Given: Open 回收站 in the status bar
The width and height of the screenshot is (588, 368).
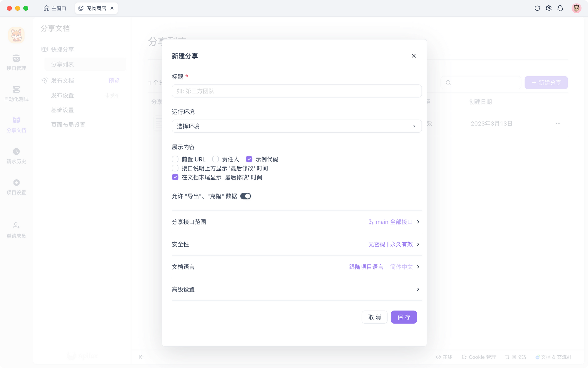Looking at the screenshot, I should [515, 357].
